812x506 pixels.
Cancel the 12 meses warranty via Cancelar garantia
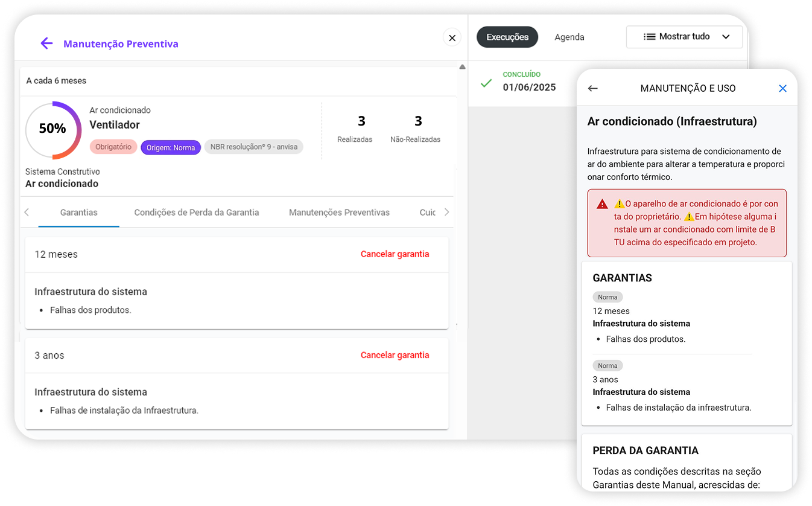[x=395, y=254]
